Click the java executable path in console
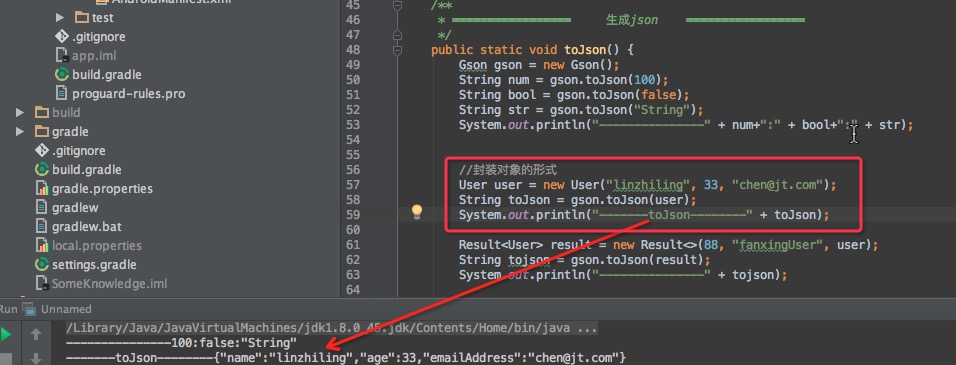This screenshot has height=365, width=956. pos(332,328)
